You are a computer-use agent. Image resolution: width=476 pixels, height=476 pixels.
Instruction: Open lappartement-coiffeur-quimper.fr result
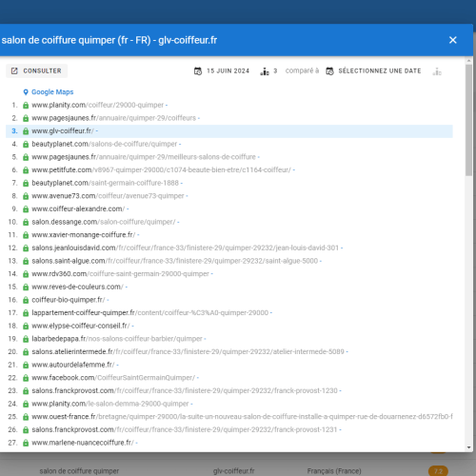tap(150, 313)
